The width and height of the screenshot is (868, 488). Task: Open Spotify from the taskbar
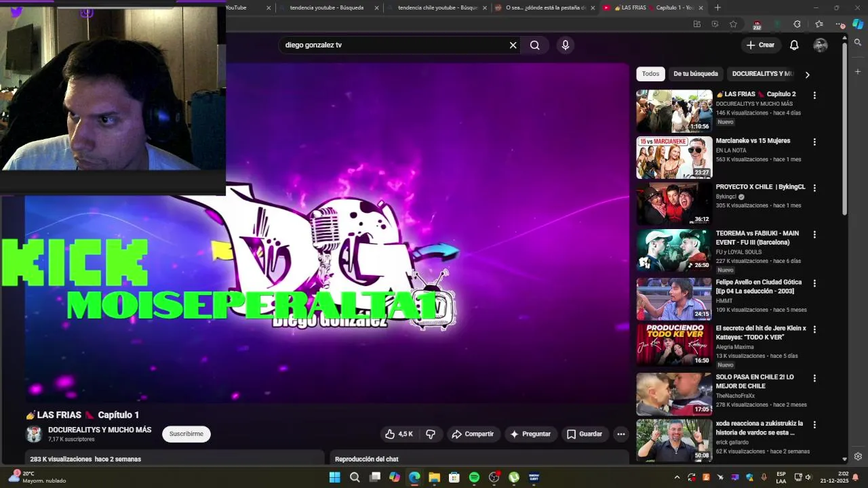(474, 477)
